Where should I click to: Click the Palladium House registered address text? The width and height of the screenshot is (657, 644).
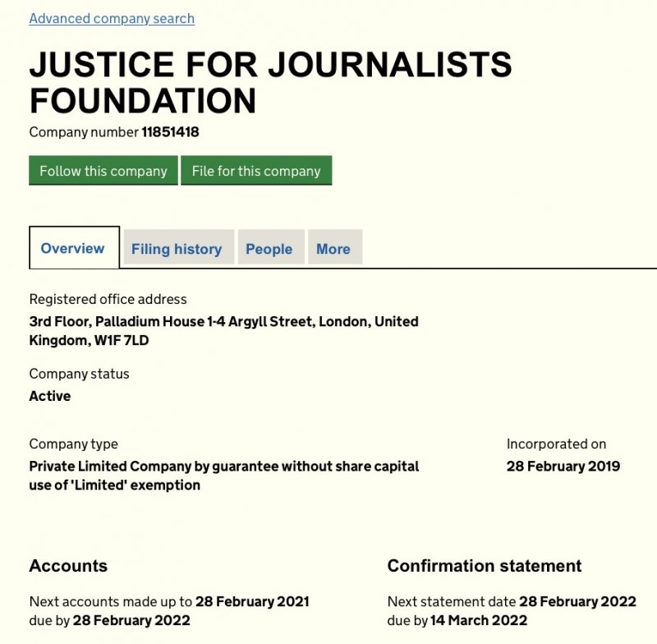point(223,330)
